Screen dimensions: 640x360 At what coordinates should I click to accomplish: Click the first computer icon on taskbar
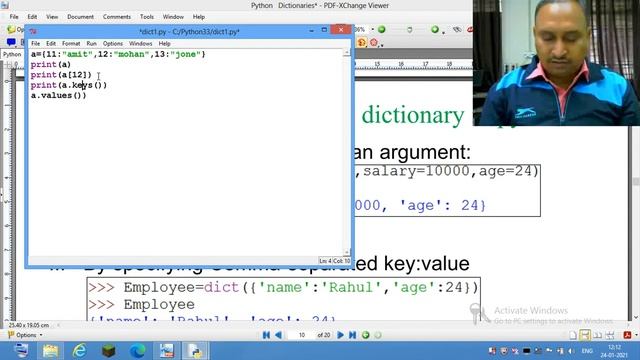(22, 351)
